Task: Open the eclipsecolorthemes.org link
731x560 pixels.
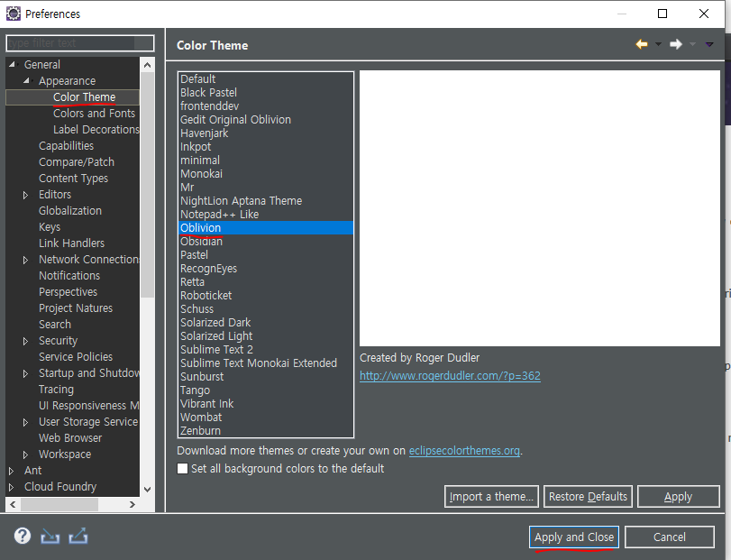Action: [x=464, y=451]
